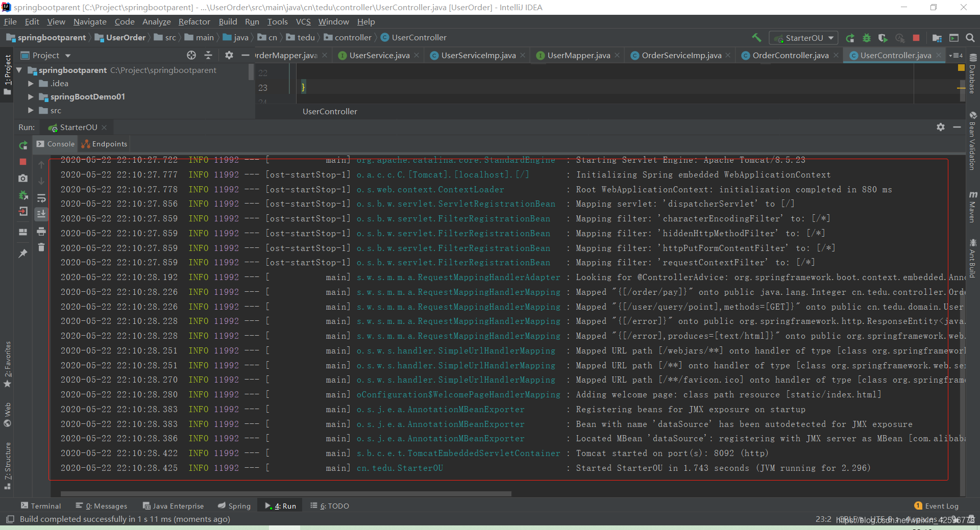Viewport: 980px width, 530px height.
Task: Jump down the stack trace with down arrow icon
Action: tap(41, 181)
